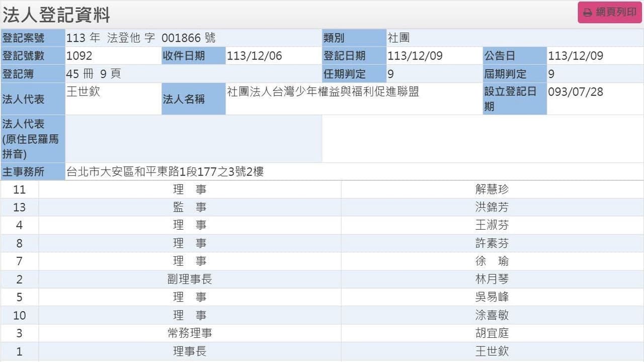Select the 收件日期 value 113/12/06
This screenshot has height=362, width=644.
point(254,56)
